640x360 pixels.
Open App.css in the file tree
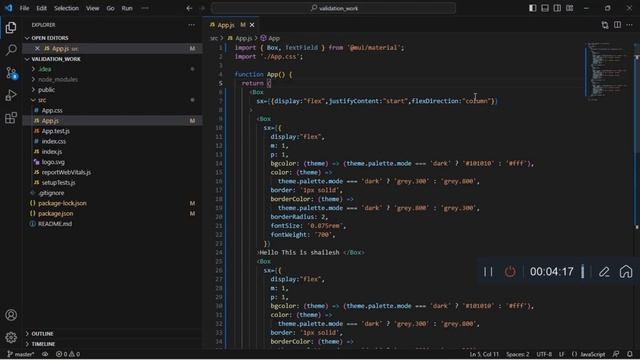click(52, 110)
